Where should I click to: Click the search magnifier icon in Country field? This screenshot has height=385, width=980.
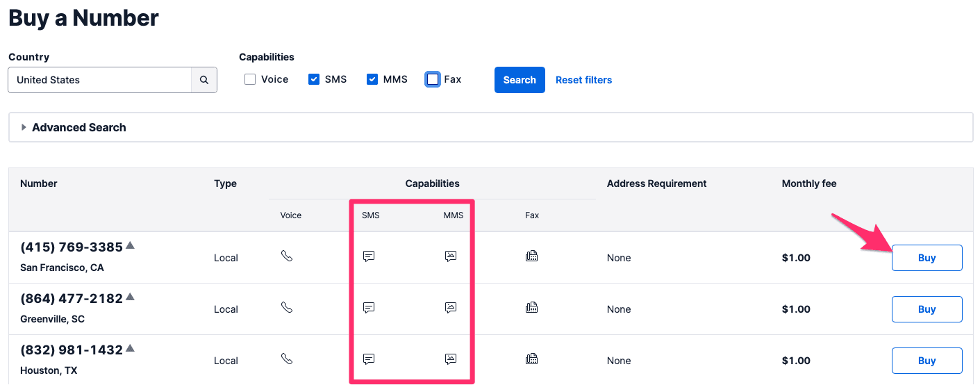point(204,80)
